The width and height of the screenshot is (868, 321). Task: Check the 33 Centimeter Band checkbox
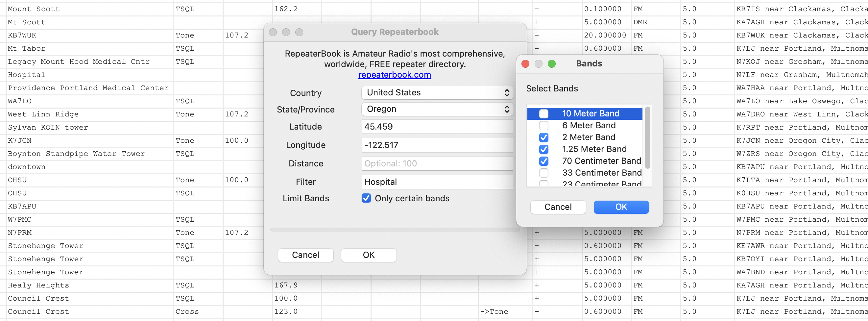pyautogui.click(x=543, y=173)
